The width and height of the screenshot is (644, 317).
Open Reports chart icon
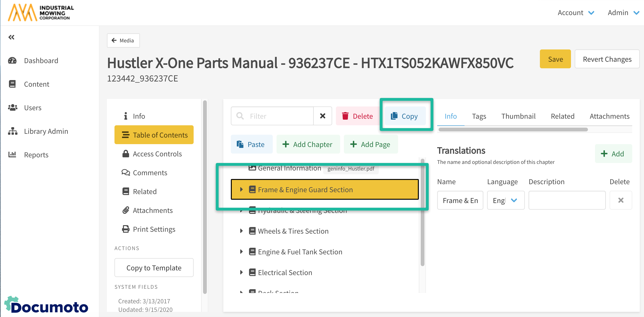12,154
